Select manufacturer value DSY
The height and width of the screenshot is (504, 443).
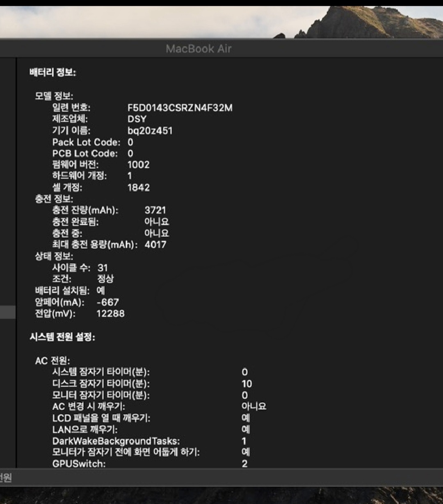(137, 119)
